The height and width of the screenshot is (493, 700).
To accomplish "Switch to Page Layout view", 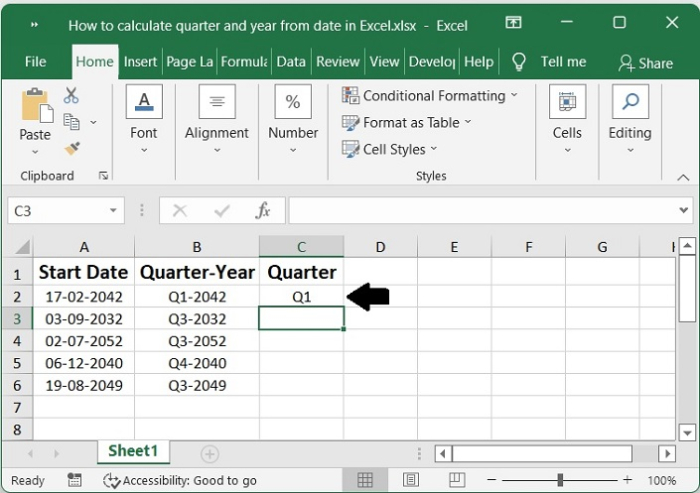I will pos(411,480).
